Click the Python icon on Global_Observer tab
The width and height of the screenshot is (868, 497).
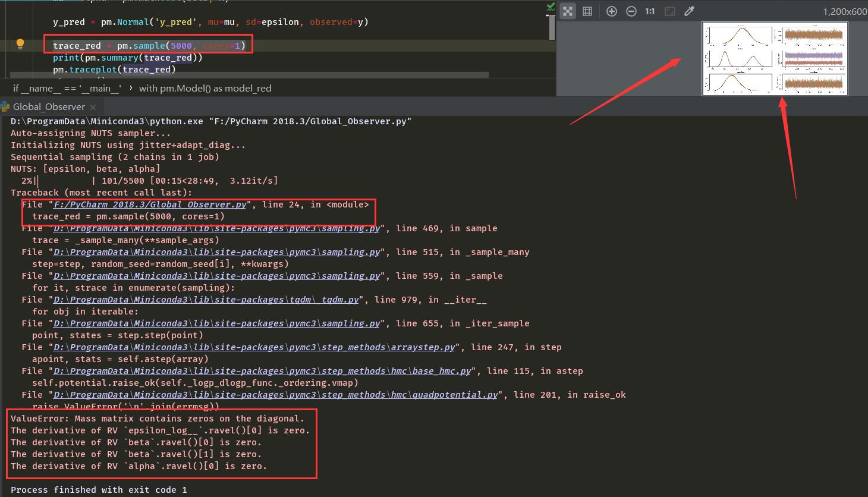coord(6,107)
